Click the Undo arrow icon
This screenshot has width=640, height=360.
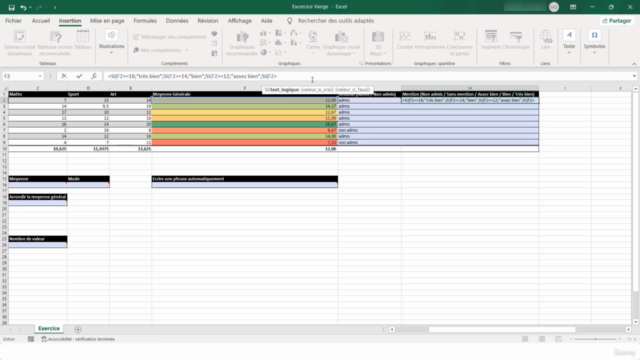click(x=23, y=7)
